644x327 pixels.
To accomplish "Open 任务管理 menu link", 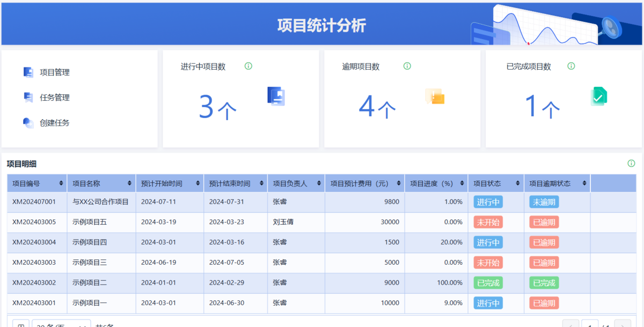I will tap(55, 98).
